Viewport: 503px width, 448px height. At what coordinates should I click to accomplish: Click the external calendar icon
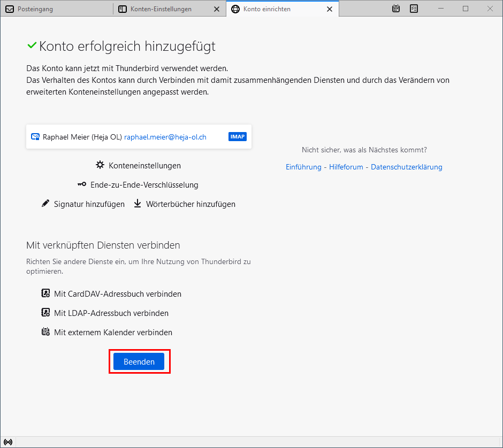coord(45,333)
